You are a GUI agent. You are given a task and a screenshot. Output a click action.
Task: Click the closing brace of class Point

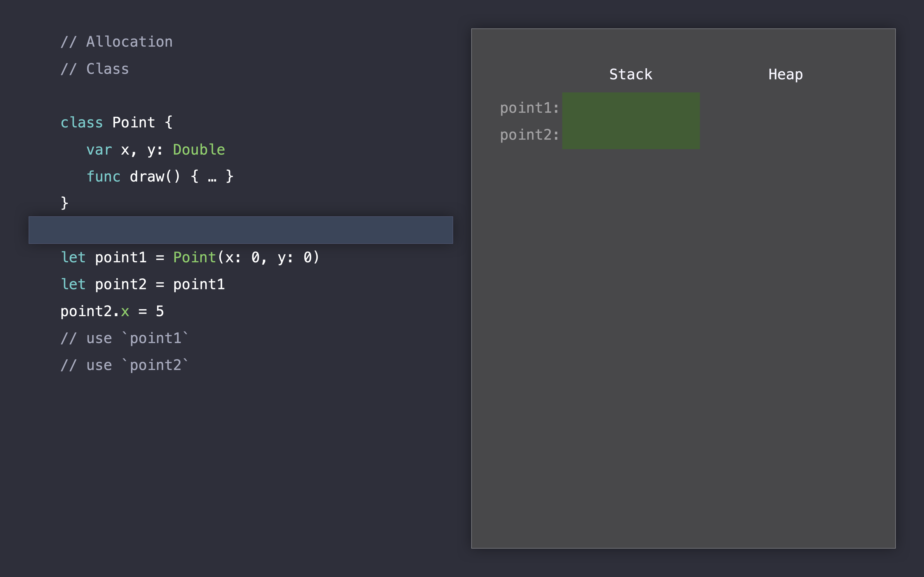pos(64,203)
